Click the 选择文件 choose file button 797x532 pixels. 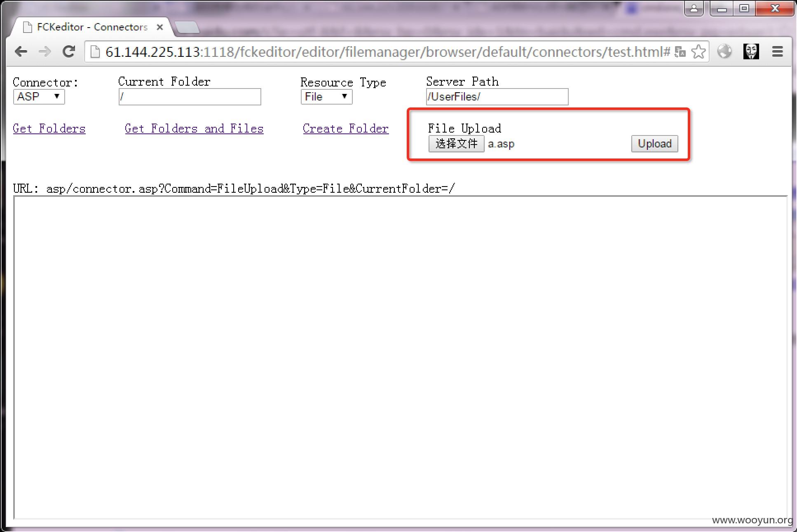click(456, 144)
